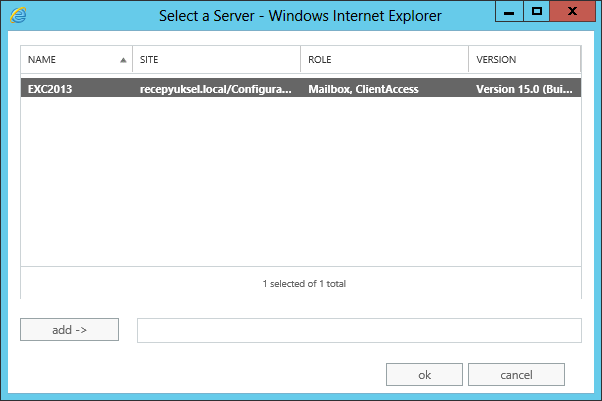Close the Select a Server dialog
The height and width of the screenshot is (401, 602).
point(572,12)
